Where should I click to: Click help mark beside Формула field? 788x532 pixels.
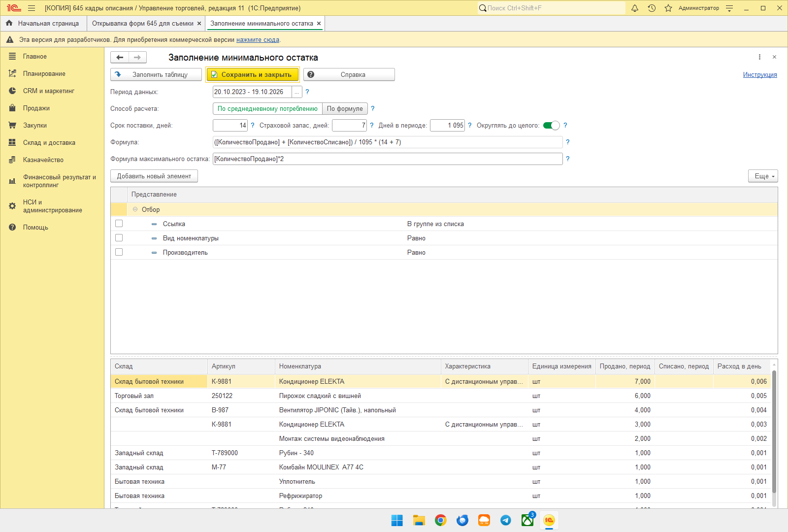tap(568, 142)
